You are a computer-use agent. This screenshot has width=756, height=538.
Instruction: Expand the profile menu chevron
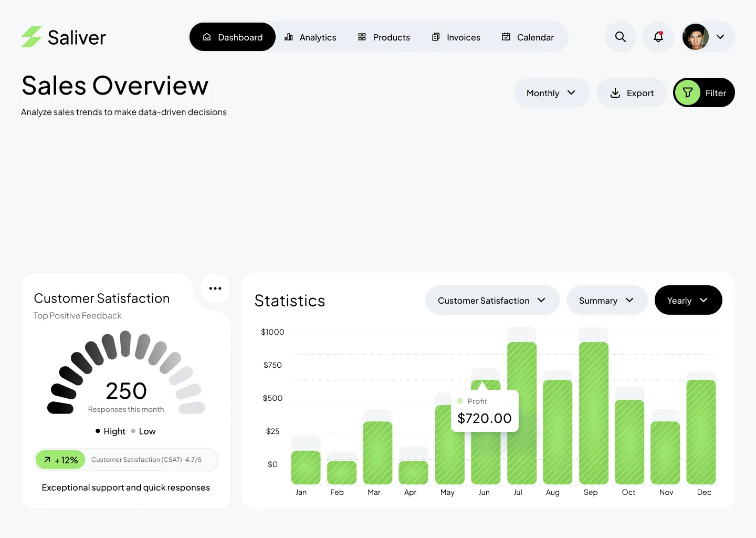[x=720, y=37]
